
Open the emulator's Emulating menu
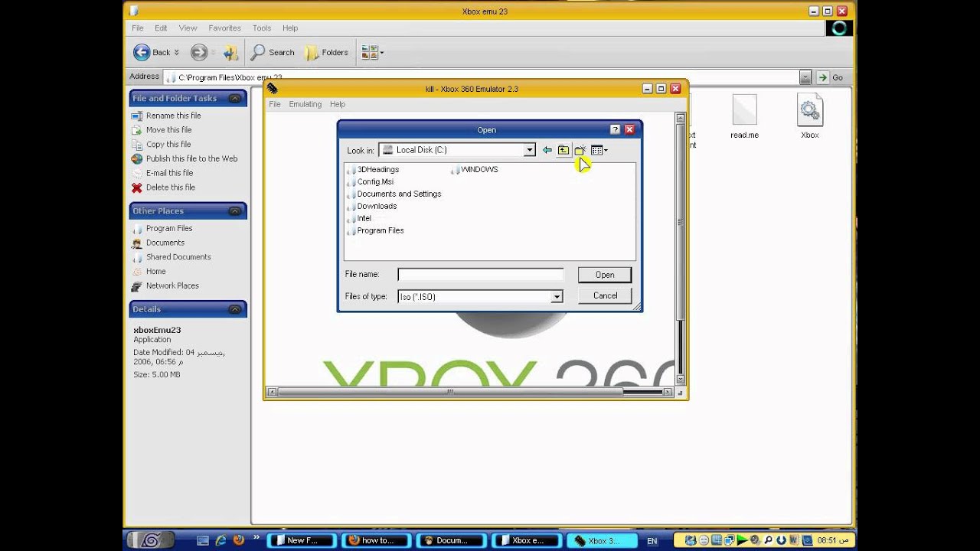305,104
